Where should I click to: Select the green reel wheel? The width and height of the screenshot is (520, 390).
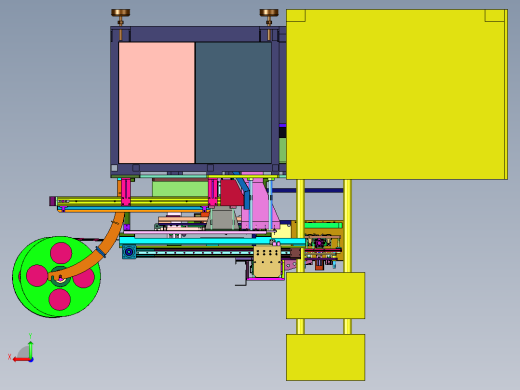click(x=57, y=277)
